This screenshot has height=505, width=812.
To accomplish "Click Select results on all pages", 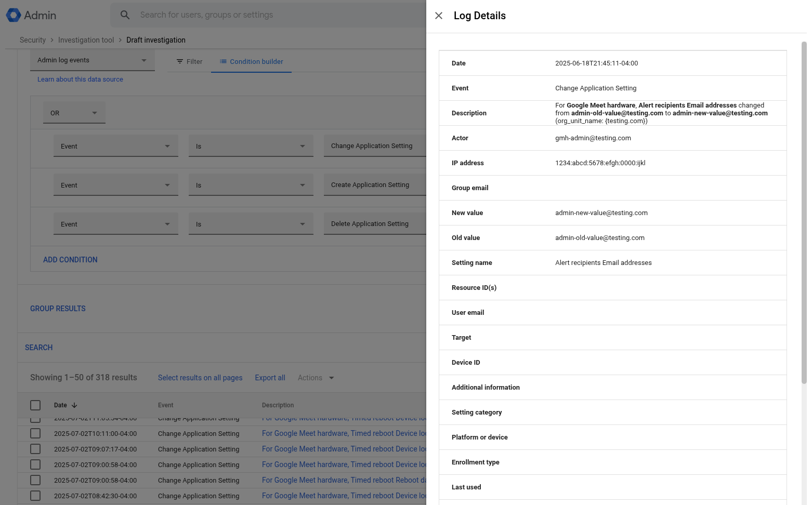I will pos(200,378).
